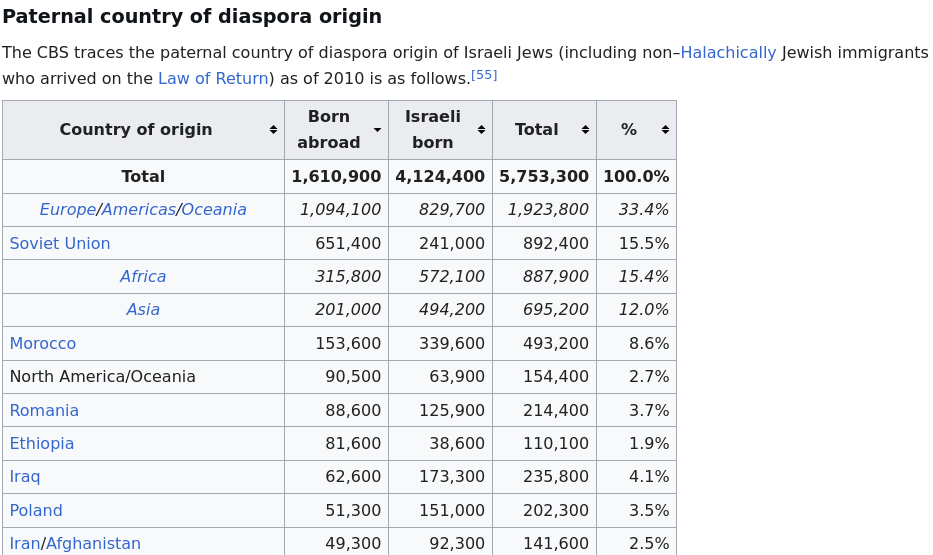Viewport: 933px width, 555px height.
Task: Open the Halachically link
Action: pyautogui.click(x=728, y=53)
